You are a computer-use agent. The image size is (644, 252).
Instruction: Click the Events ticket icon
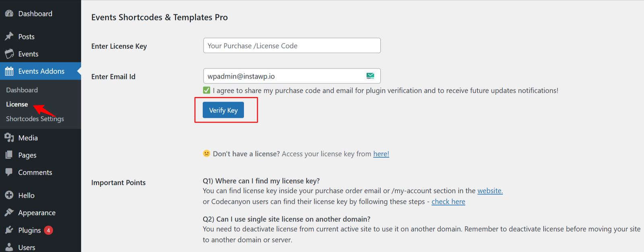pyautogui.click(x=9, y=54)
